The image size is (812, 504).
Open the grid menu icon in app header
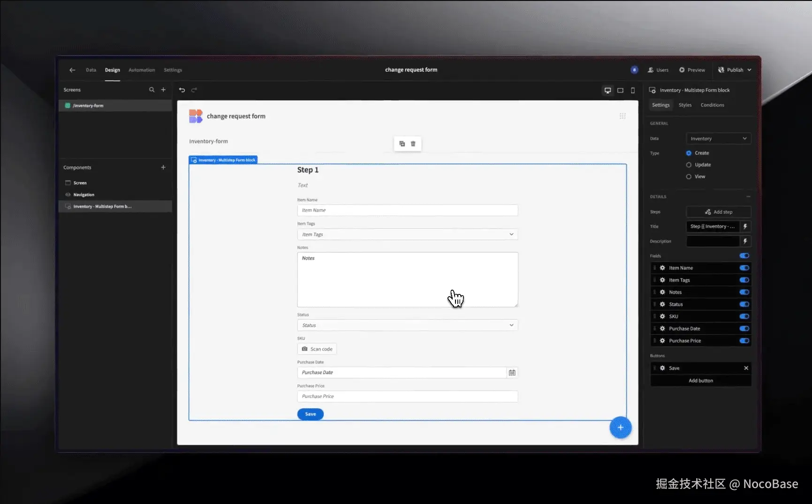pyautogui.click(x=622, y=116)
